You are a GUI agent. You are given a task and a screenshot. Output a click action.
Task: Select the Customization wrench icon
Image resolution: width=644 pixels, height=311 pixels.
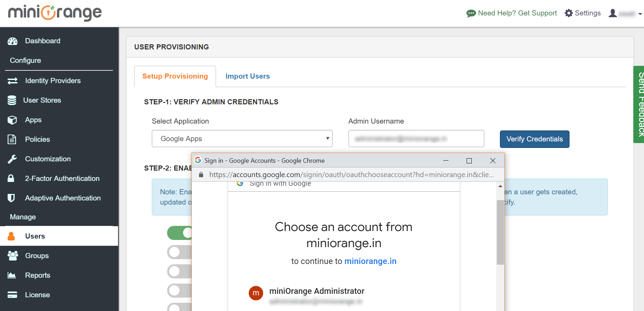click(x=11, y=159)
